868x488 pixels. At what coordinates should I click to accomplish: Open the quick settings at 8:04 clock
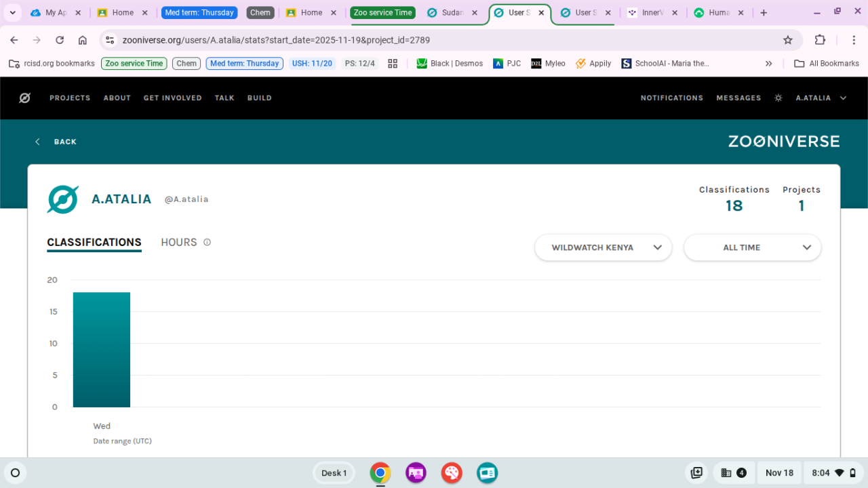(x=833, y=473)
